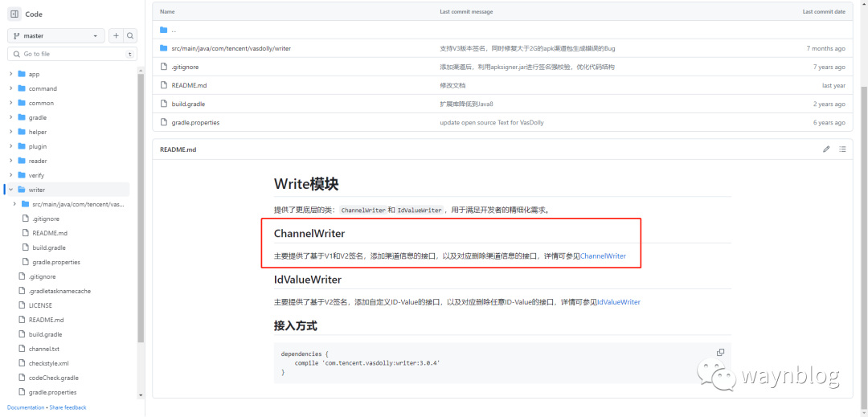Image resolution: width=868 pixels, height=417 pixels.
Task: Select the common folder in tree
Action: click(x=41, y=103)
